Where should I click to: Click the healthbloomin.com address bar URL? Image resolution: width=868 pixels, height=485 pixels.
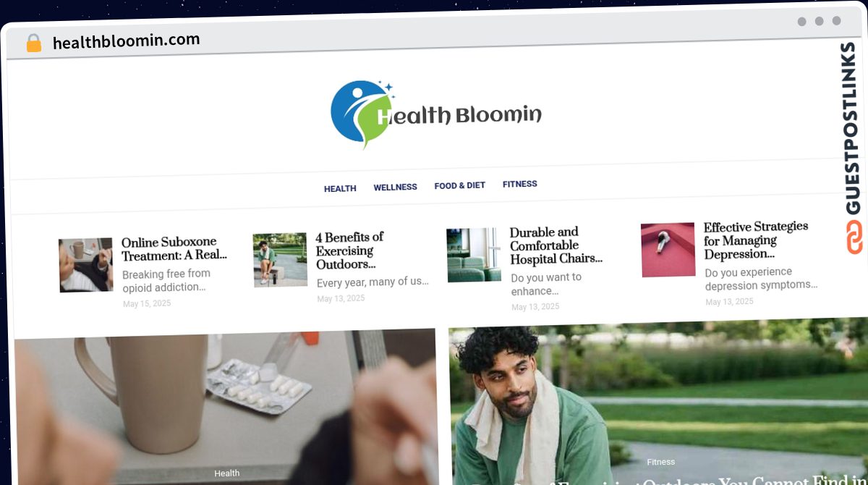point(127,41)
